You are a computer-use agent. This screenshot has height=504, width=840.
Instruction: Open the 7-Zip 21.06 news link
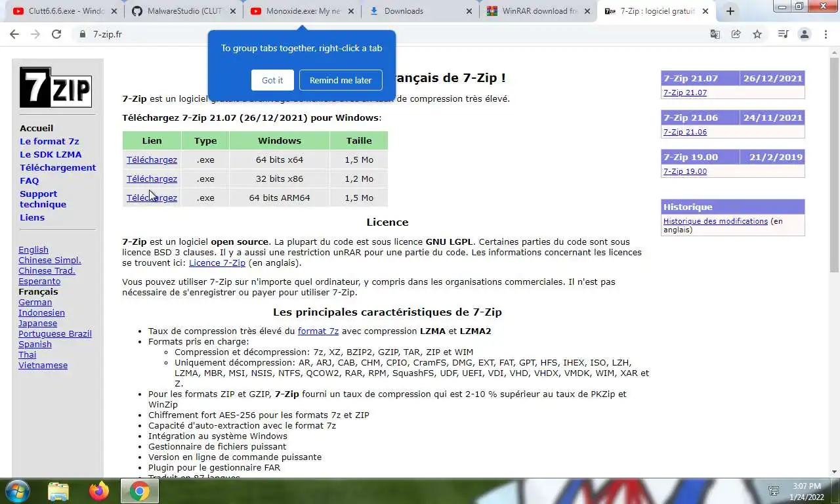(685, 132)
